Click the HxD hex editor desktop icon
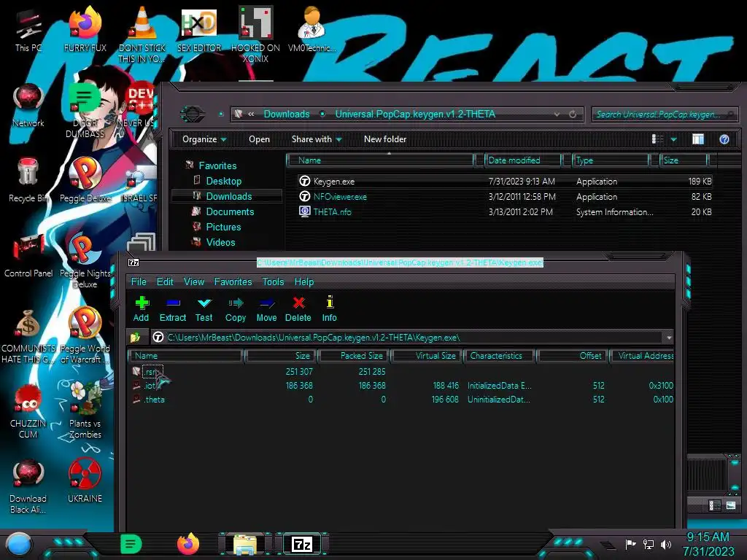Viewport: 747px width, 560px height. (199, 23)
